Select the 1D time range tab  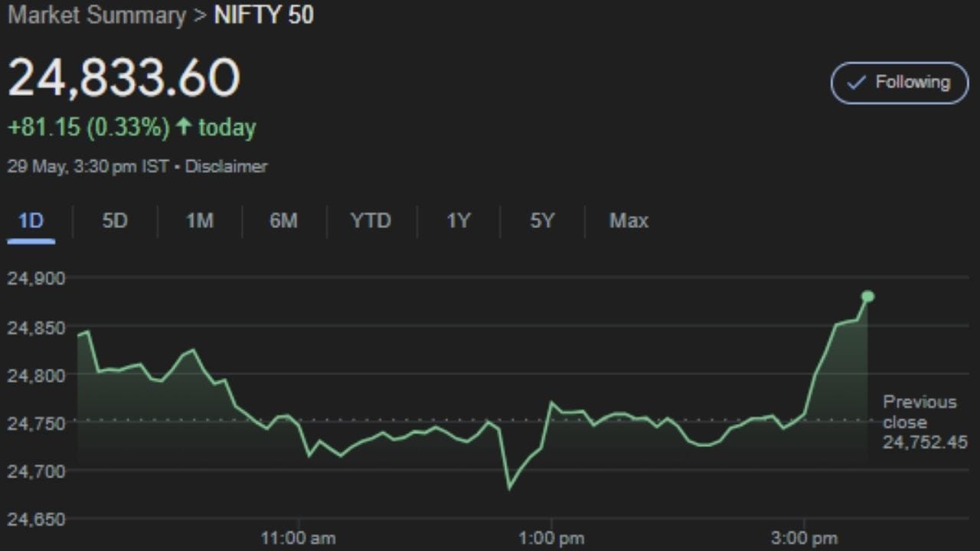point(31,221)
